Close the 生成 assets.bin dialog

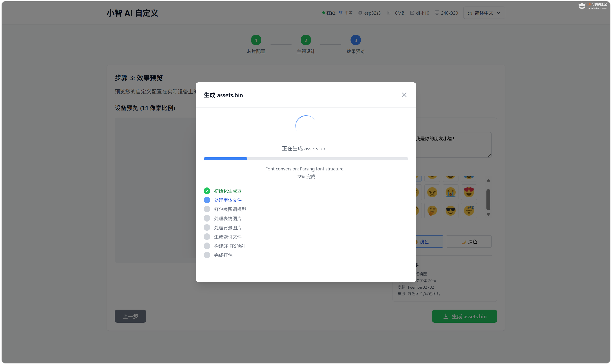404,95
